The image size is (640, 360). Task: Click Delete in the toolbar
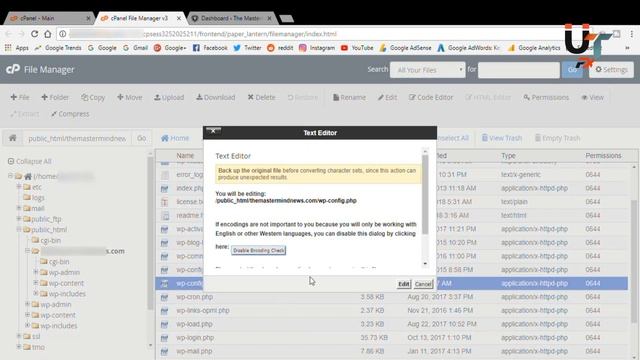[262, 97]
